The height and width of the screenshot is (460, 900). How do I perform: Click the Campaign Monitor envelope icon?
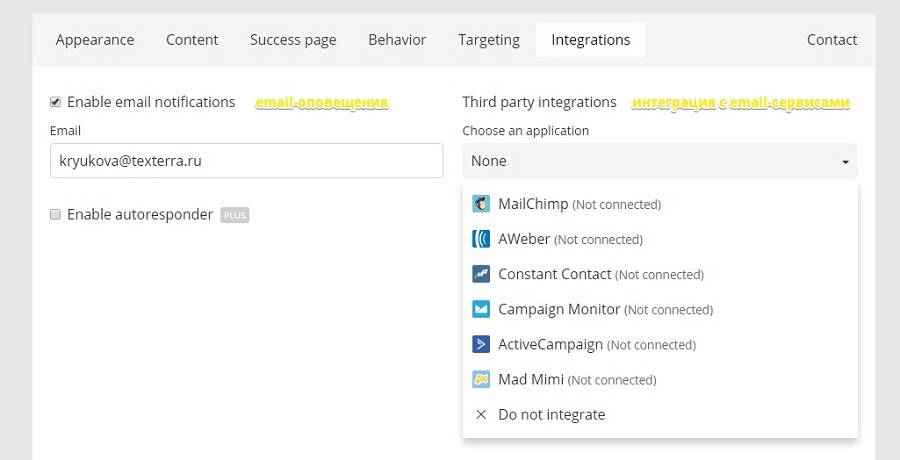coord(481,309)
